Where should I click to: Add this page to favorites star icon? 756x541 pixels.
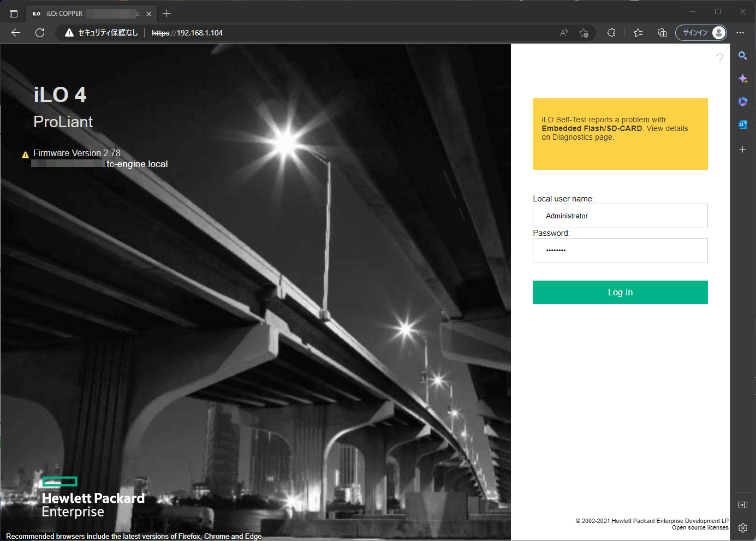(584, 33)
